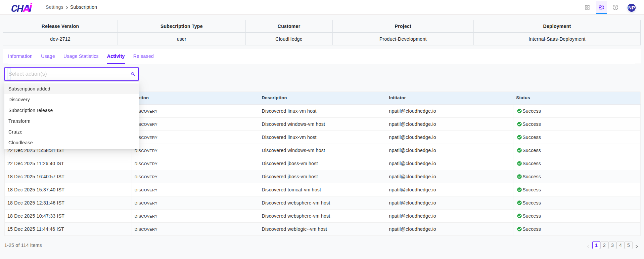Screen dimensions: 644x259
Task: Click the CHAI logo
Action: [x=22, y=7]
